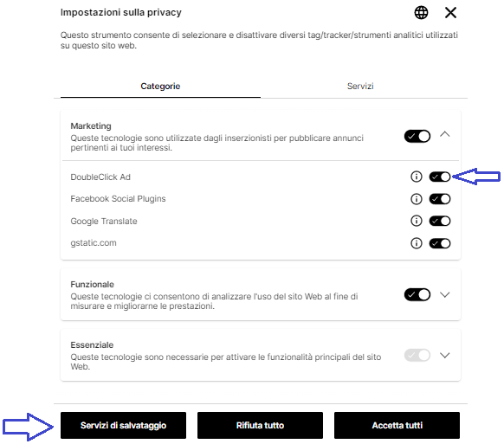Toggle the Marketing category switch
This screenshot has height=444, width=504.
[x=417, y=136]
